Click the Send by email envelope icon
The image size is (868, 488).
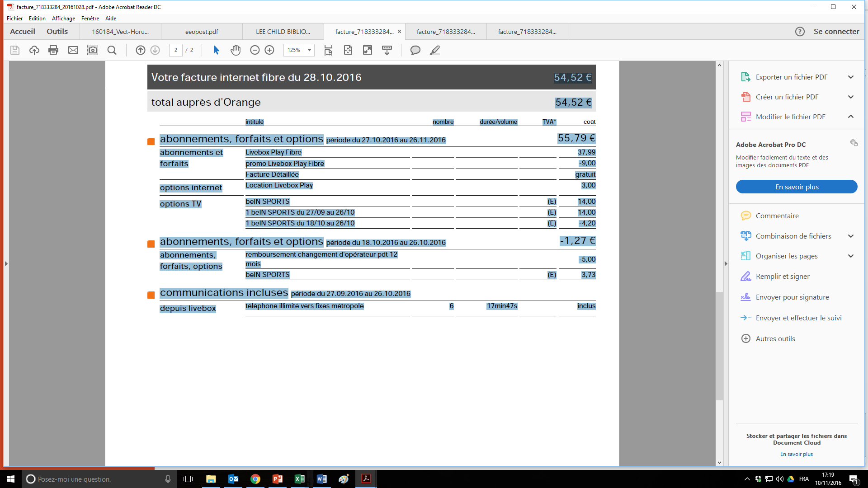[x=73, y=50]
